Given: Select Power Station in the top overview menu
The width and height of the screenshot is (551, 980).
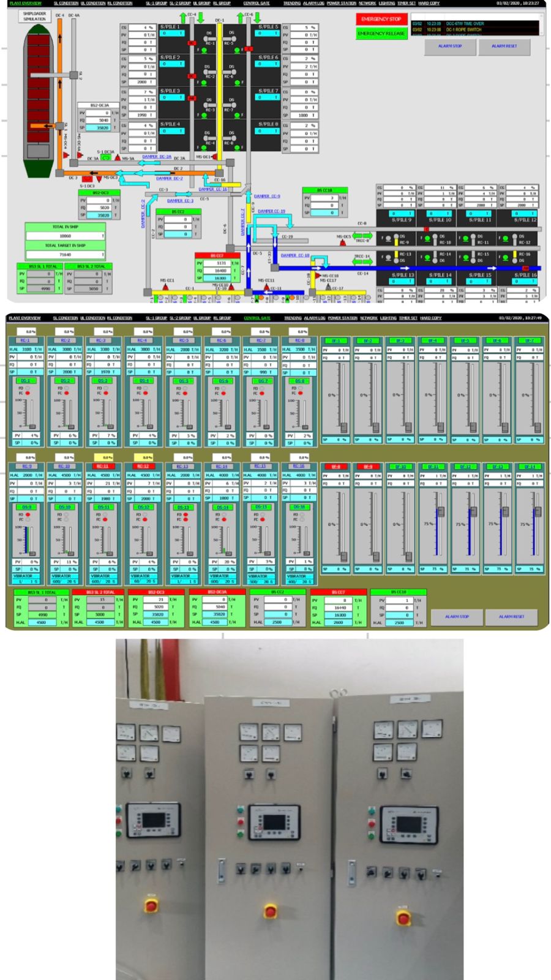Looking at the screenshot, I should 341,3.
